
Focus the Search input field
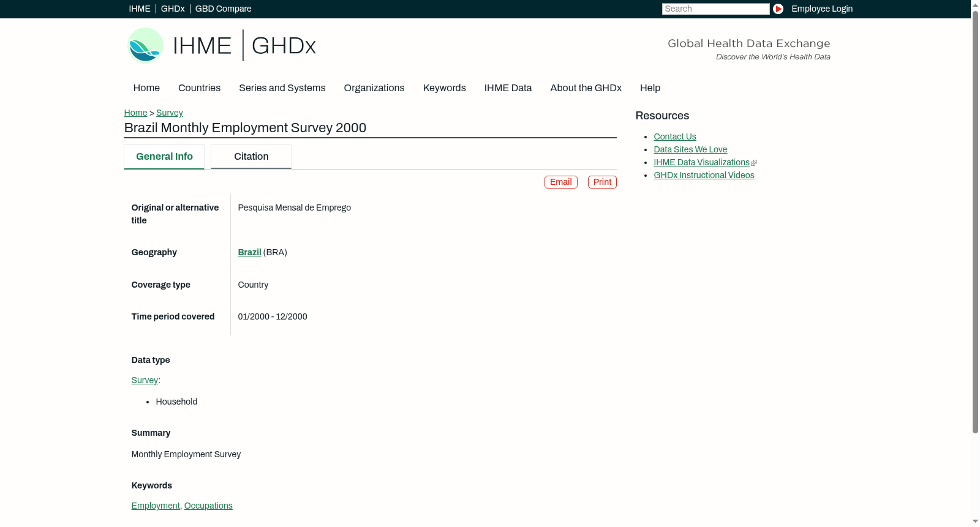[715, 9]
